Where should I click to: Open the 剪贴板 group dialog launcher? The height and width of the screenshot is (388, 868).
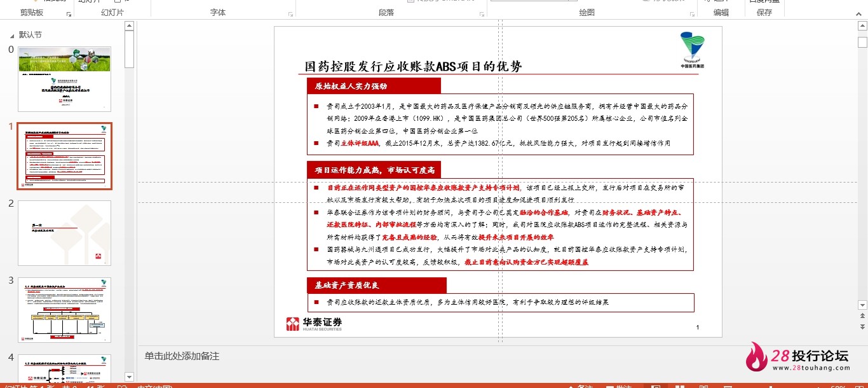point(69,13)
